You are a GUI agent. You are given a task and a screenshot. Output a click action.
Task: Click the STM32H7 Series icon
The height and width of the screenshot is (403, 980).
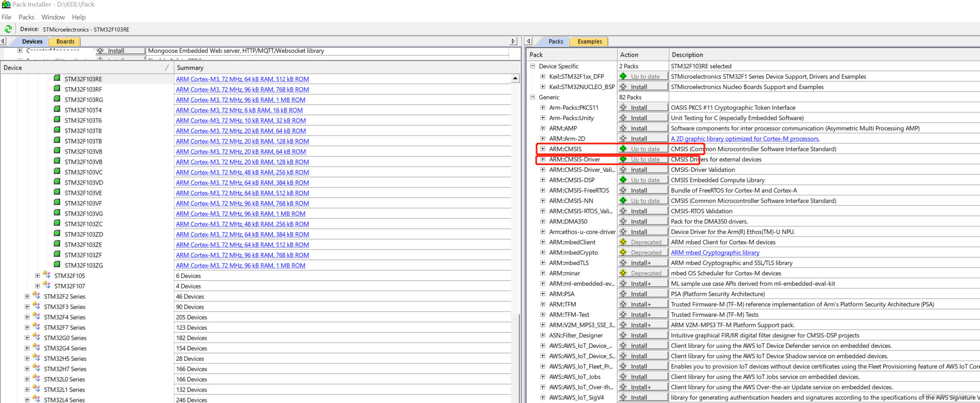pyautogui.click(x=36, y=368)
